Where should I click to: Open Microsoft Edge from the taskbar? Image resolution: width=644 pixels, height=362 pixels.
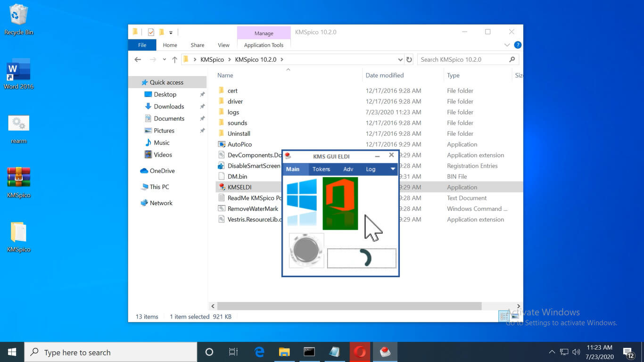(x=259, y=352)
